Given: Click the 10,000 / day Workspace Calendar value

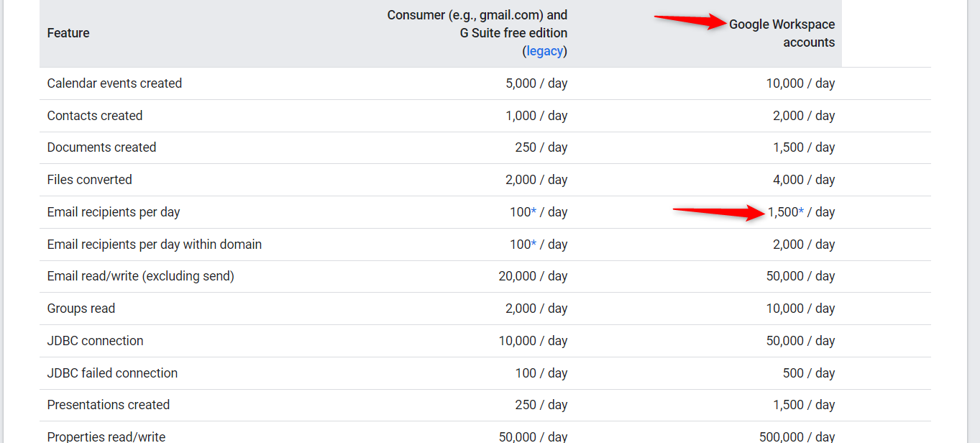Looking at the screenshot, I should 801,83.
